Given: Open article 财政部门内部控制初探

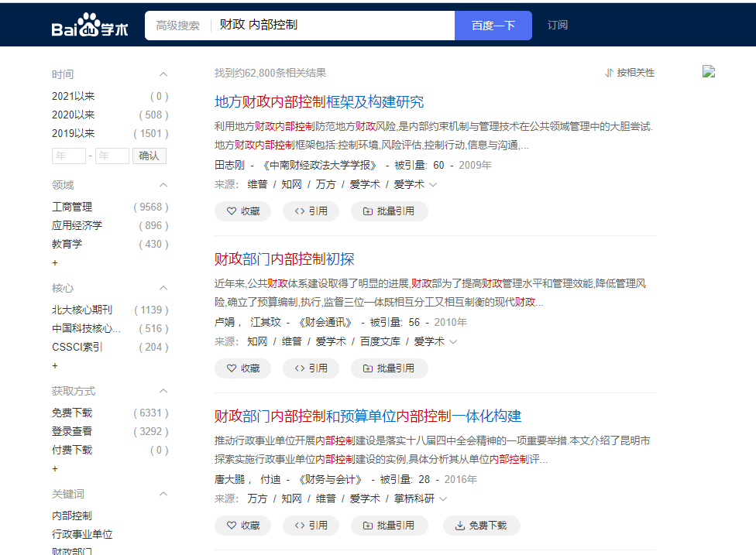Looking at the screenshot, I should (284, 259).
